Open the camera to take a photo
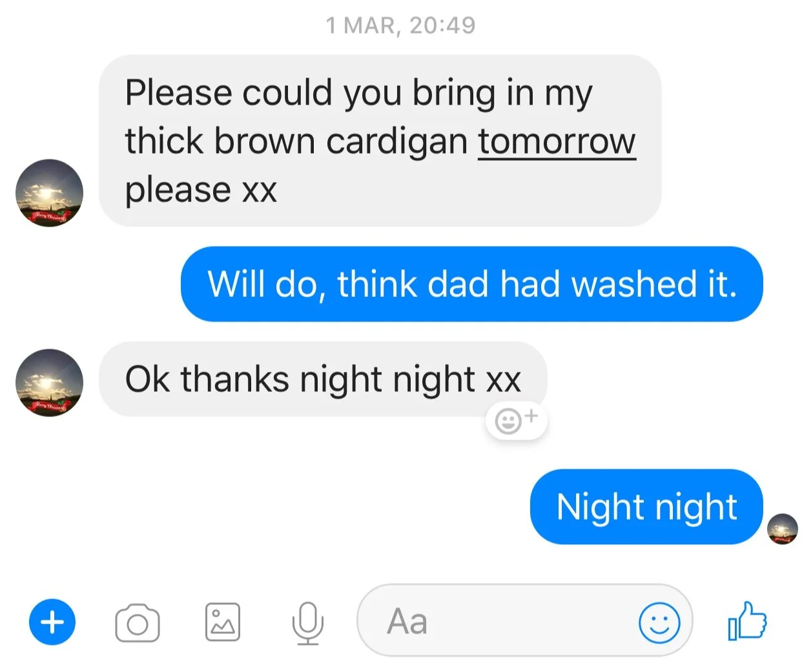 click(x=138, y=623)
